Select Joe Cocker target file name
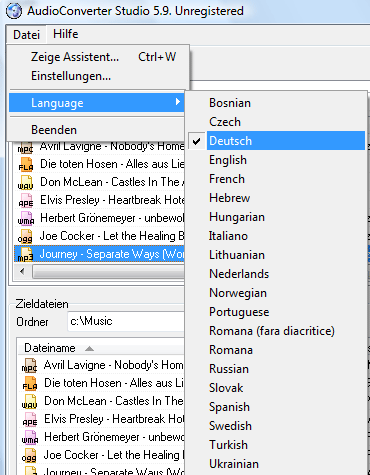Image resolution: width=370 pixels, height=475 pixels. click(x=114, y=455)
